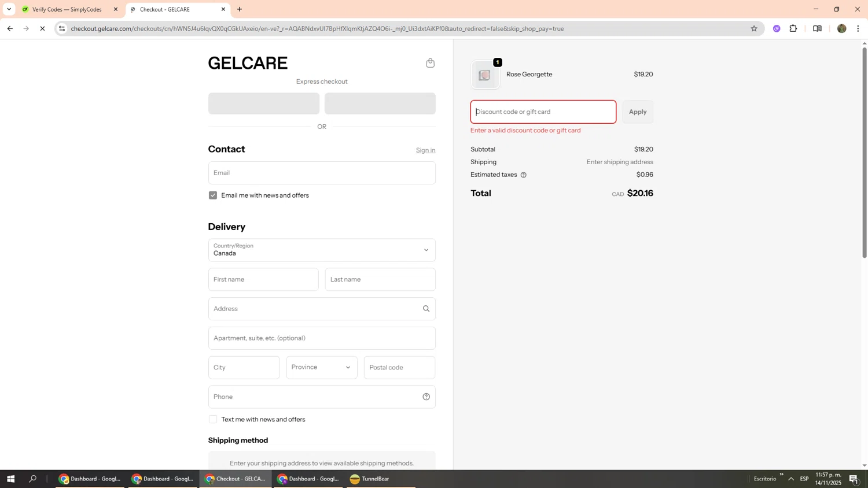Click the ESP language indicator
868x488 pixels.
(804, 479)
